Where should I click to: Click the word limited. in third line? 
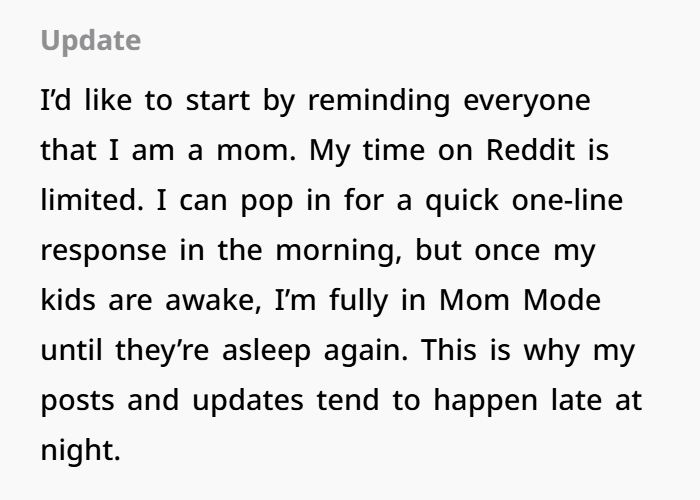tap(92, 200)
